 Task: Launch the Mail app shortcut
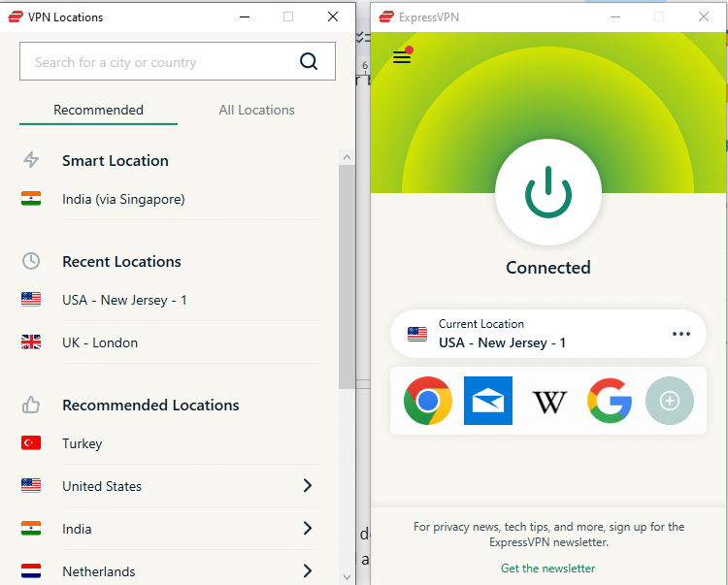coord(488,401)
